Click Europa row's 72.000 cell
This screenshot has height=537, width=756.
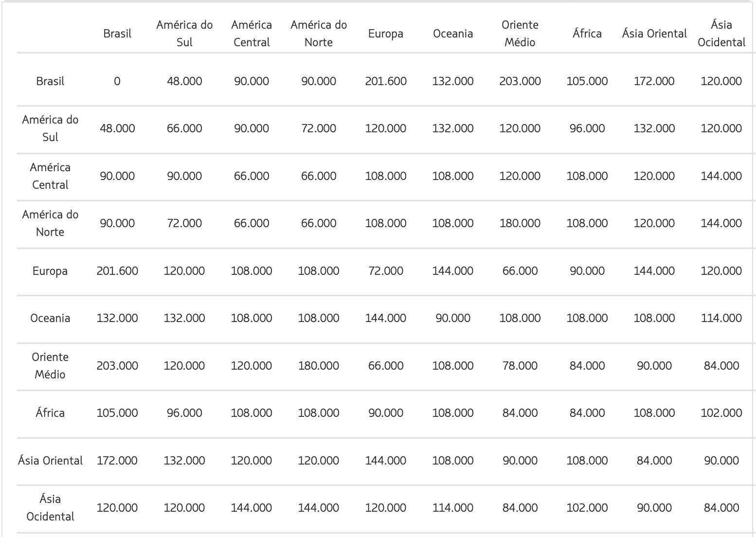click(x=386, y=271)
